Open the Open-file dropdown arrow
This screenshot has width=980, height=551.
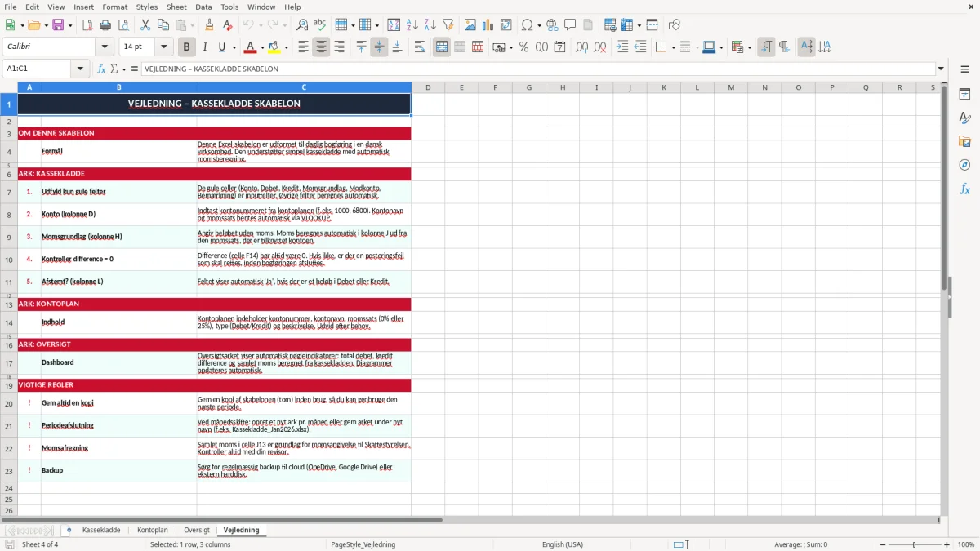45,24
